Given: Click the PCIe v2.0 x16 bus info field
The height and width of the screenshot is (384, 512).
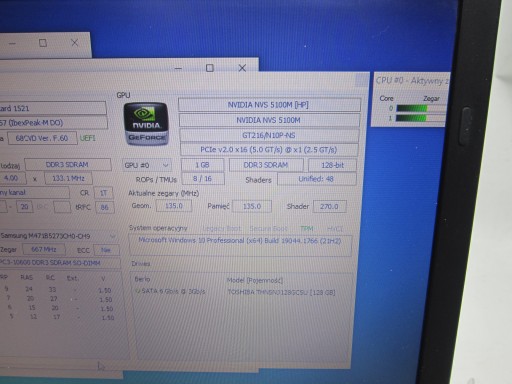Looking at the screenshot, I should tap(269, 150).
